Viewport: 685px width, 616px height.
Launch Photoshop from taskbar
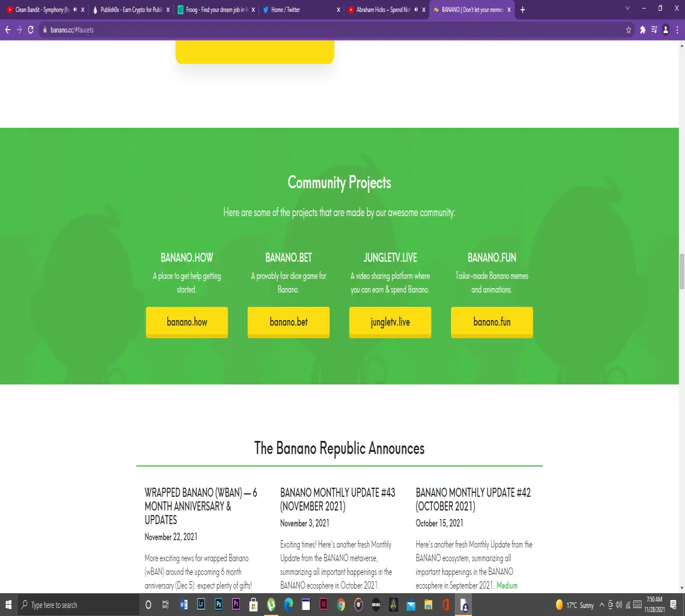tap(219, 605)
